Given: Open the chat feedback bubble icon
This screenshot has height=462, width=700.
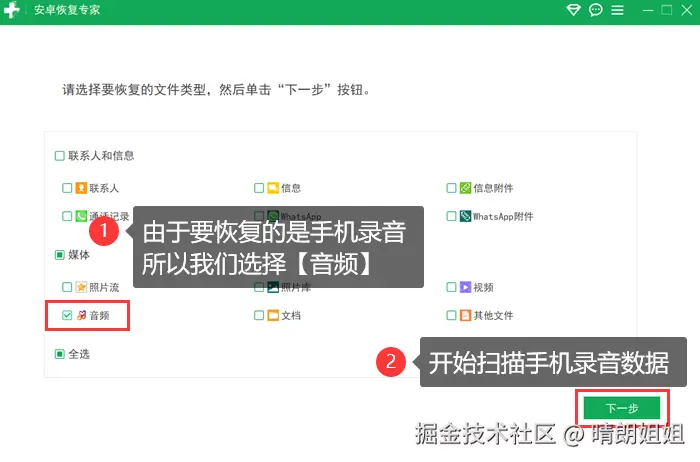Looking at the screenshot, I should point(596,10).
